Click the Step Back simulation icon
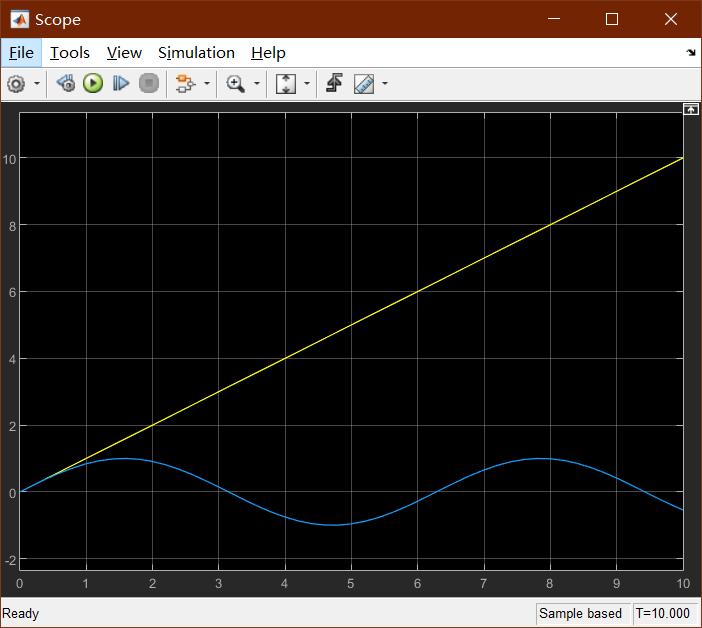 [x=65, y=84]
